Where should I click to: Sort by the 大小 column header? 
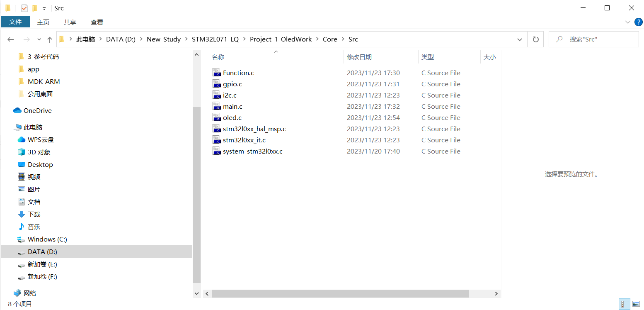pos(490,57)
